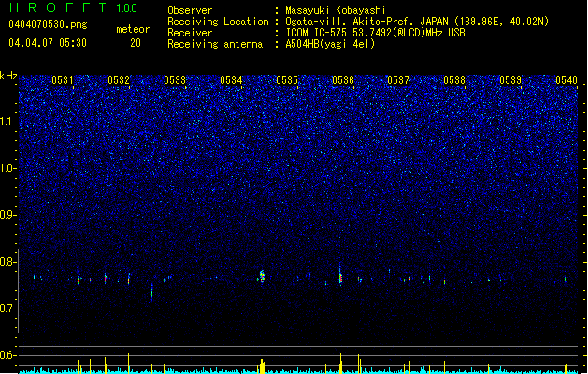
Task: Click the 0.6 kHz axis label
Action: (8, 355)
